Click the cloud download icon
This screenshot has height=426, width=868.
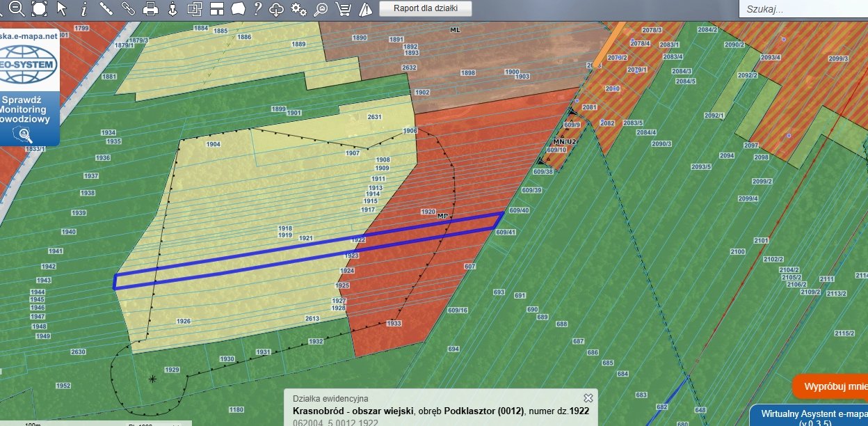pyautogui.click(x=277, y=8)
